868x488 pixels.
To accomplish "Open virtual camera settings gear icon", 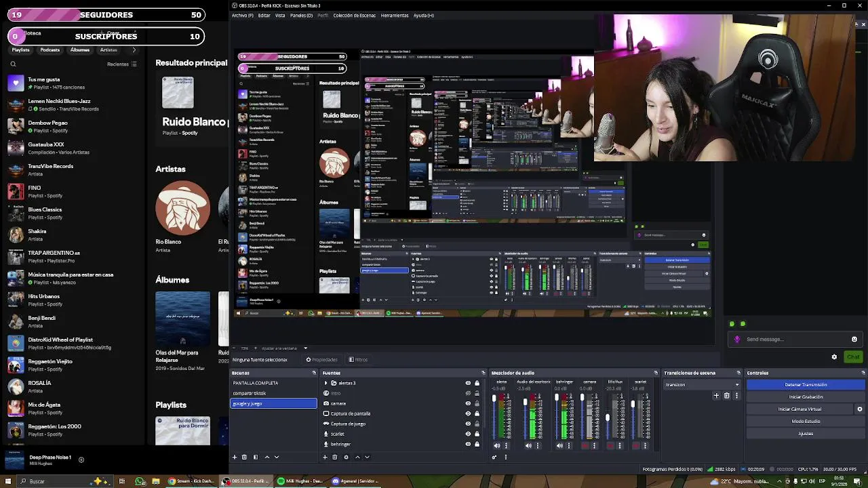I will click(x=860, y=409).
